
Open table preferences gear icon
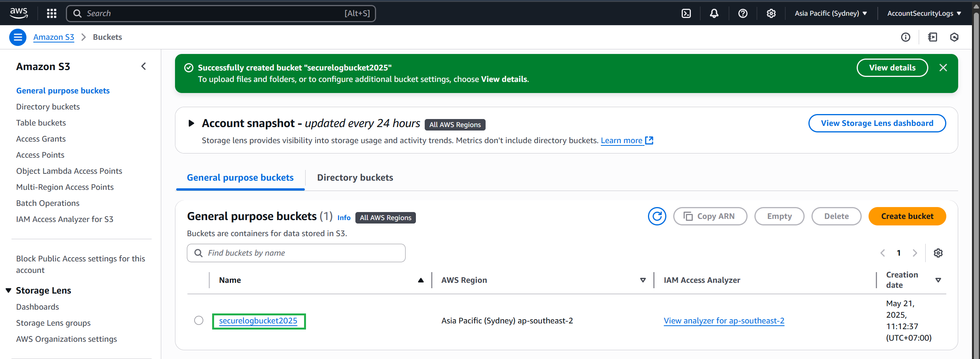click(x=938, y=253)
